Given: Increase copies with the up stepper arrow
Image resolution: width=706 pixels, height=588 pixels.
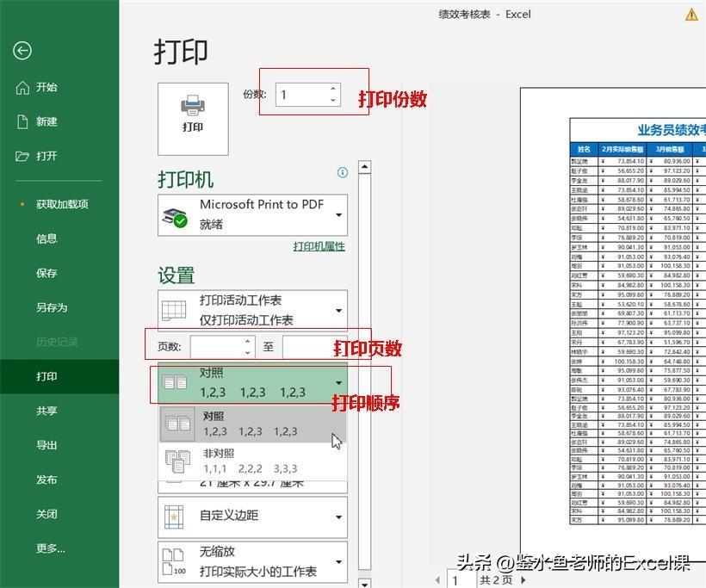Looking at the screenshot, I should [333, 89].
